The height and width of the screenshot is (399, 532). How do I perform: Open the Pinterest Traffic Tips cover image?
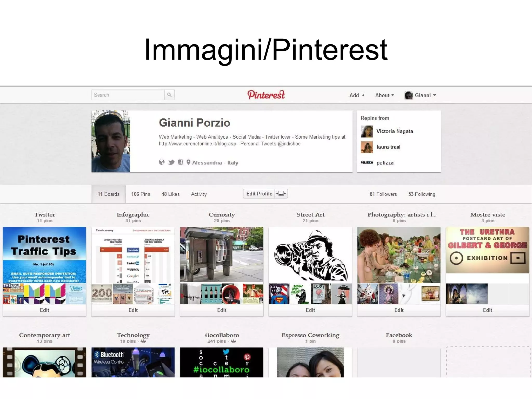(44, 255)
